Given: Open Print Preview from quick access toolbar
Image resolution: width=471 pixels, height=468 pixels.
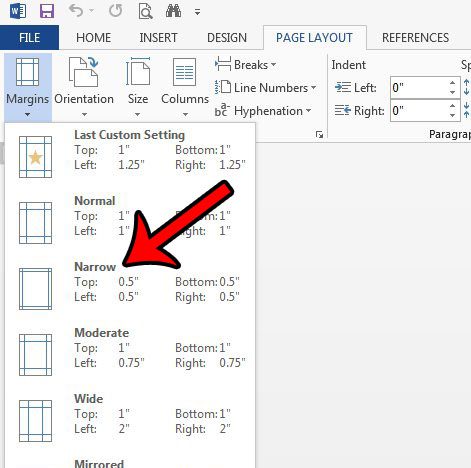Looking at the screenshot, I should 145,12.
